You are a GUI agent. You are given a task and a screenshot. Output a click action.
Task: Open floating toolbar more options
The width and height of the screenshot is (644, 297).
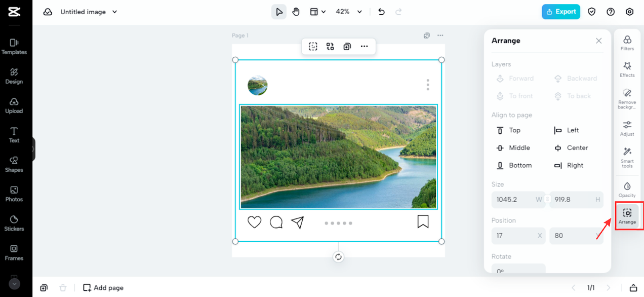click(x=364, y=47)
